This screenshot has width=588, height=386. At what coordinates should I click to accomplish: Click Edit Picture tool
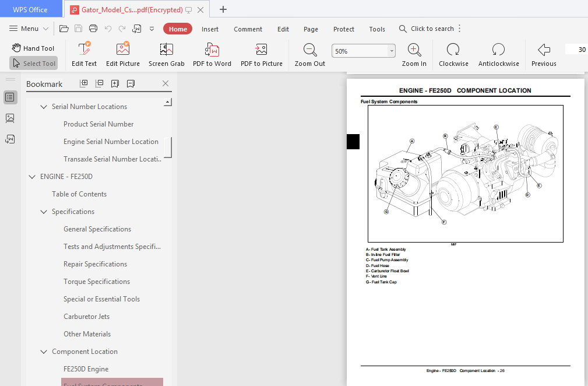point(122,55)
